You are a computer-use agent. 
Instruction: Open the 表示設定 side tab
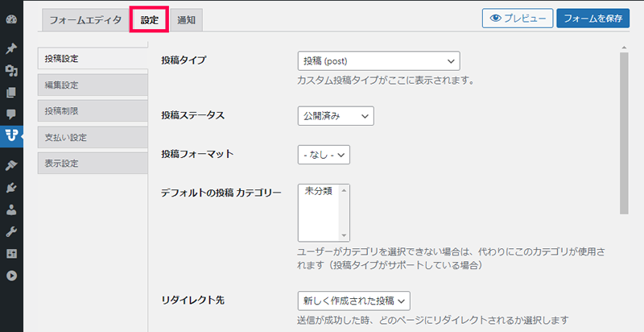point(93,163)
